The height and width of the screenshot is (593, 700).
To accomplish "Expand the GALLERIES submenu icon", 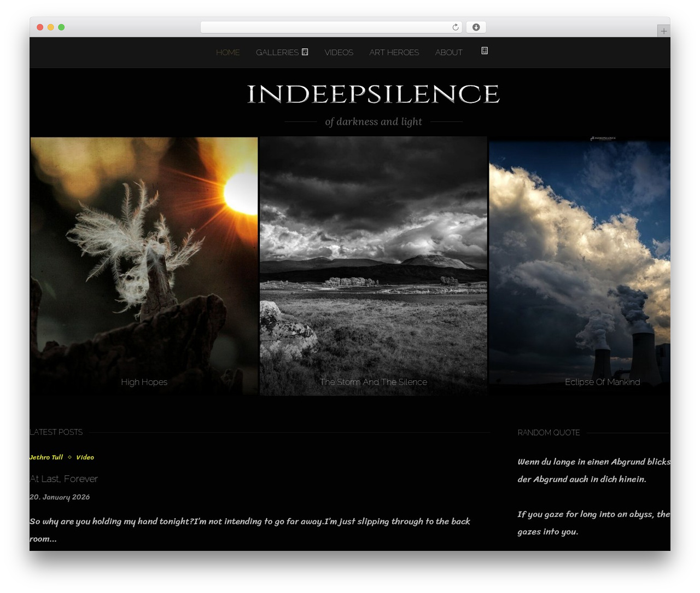I will (305, 52).
